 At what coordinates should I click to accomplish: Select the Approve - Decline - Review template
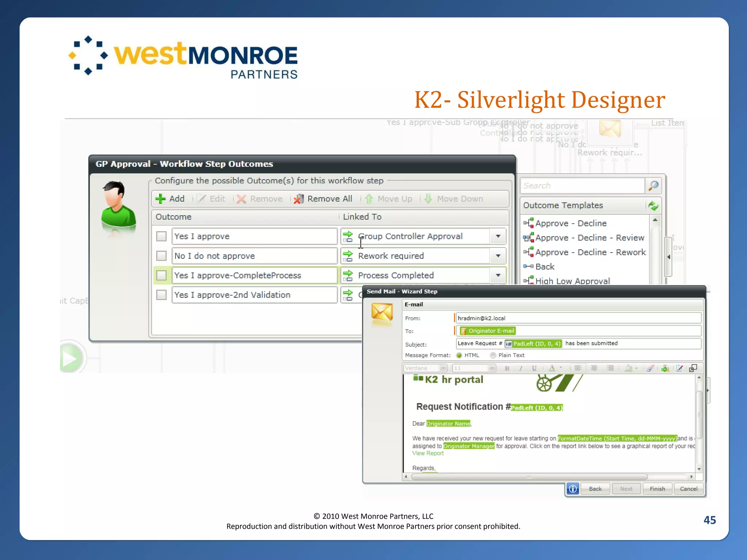[584, 238]
